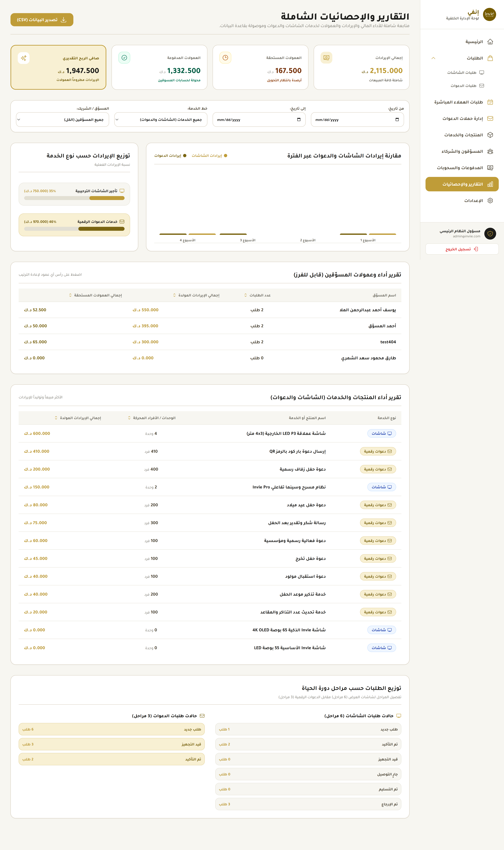Click the sort arrows next to إجمالي الإيرادات المولدة in the marketers table
Screen dimensions: 504x850
175,295
